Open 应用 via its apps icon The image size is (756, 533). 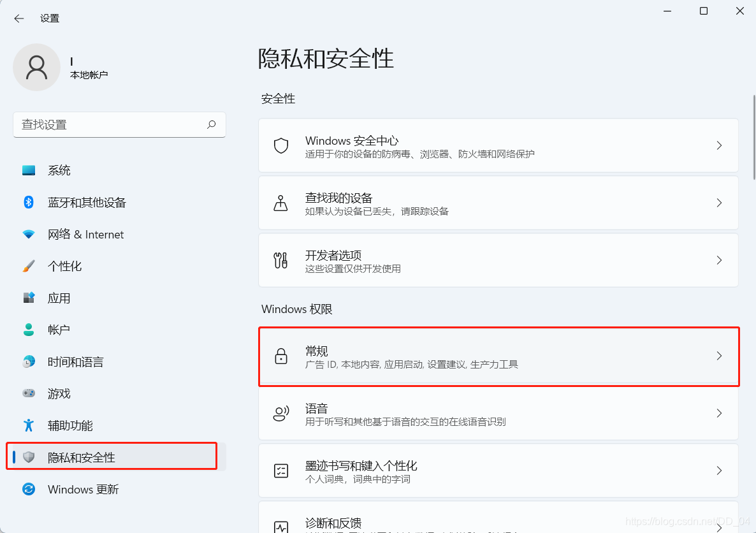point(29,298)
